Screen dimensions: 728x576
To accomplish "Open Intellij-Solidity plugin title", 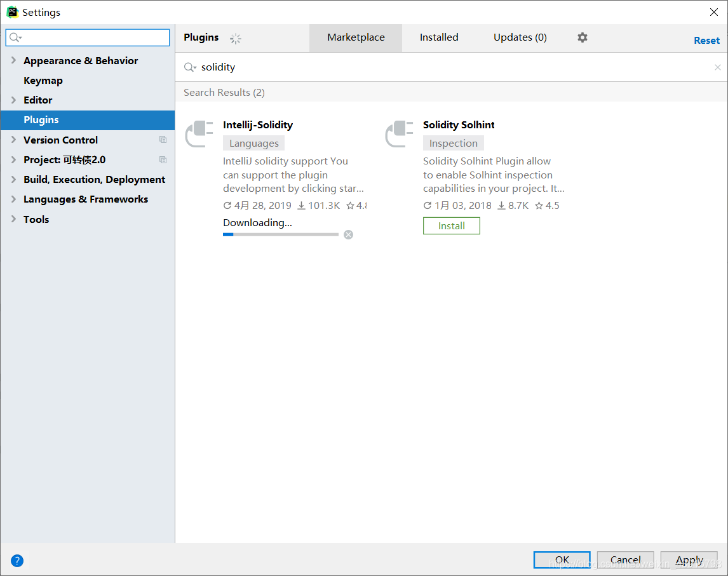I will coord(258,125).
